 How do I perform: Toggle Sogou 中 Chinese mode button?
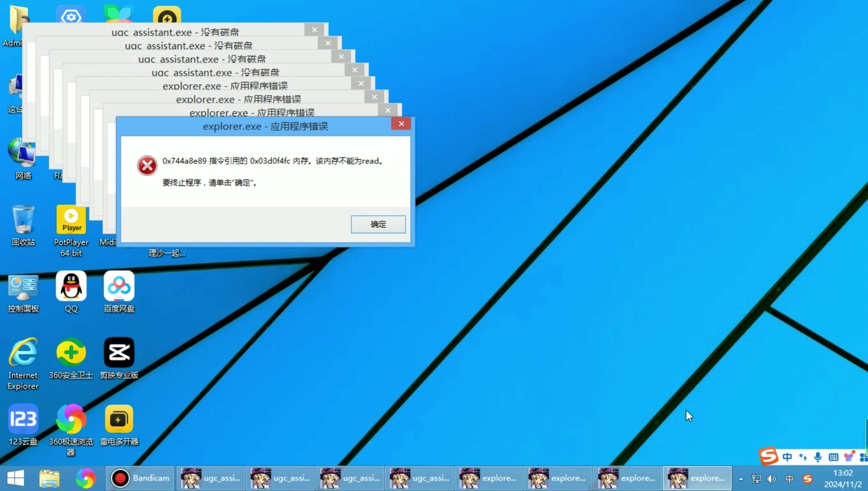coord(787,457)
